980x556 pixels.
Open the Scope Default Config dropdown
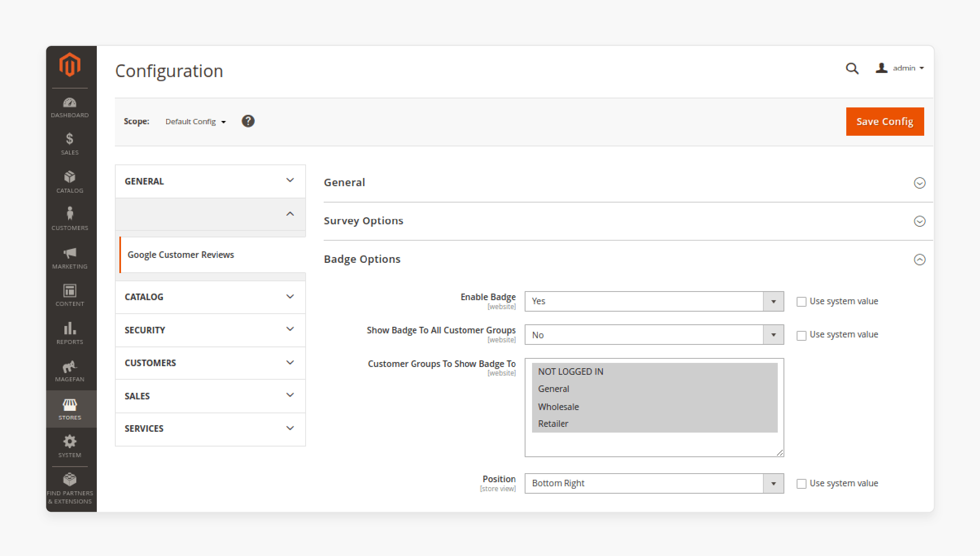coord(195,121)
